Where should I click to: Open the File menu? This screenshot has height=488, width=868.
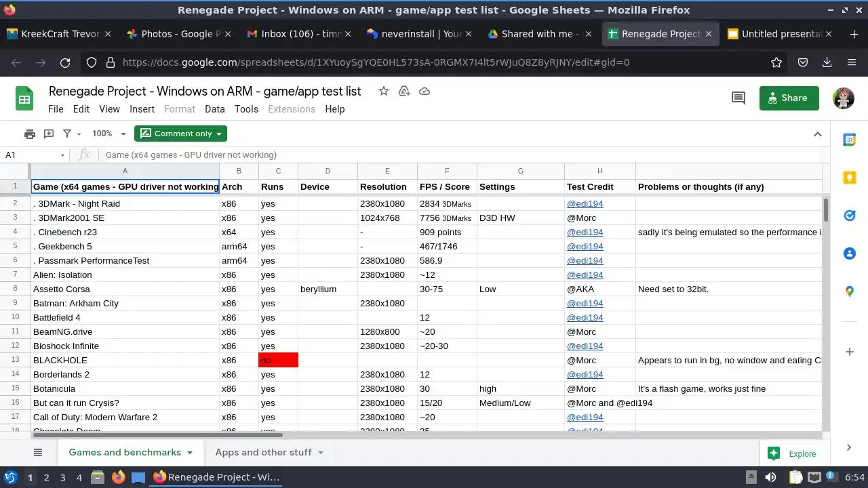[56, 109]
